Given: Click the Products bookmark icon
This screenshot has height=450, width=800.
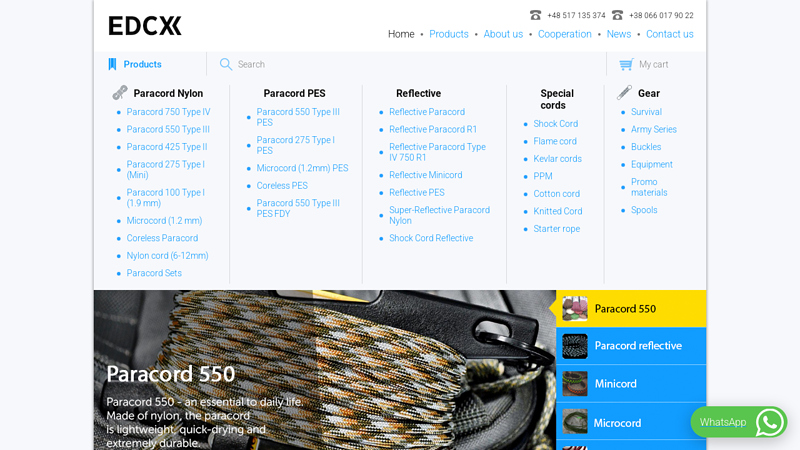Looking at the screenshot, I should click(112, 64).
